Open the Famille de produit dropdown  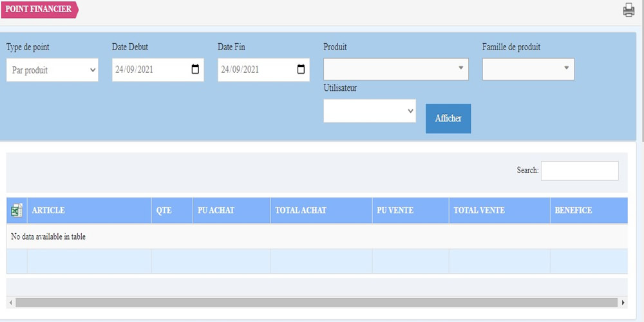coord(527,68)
